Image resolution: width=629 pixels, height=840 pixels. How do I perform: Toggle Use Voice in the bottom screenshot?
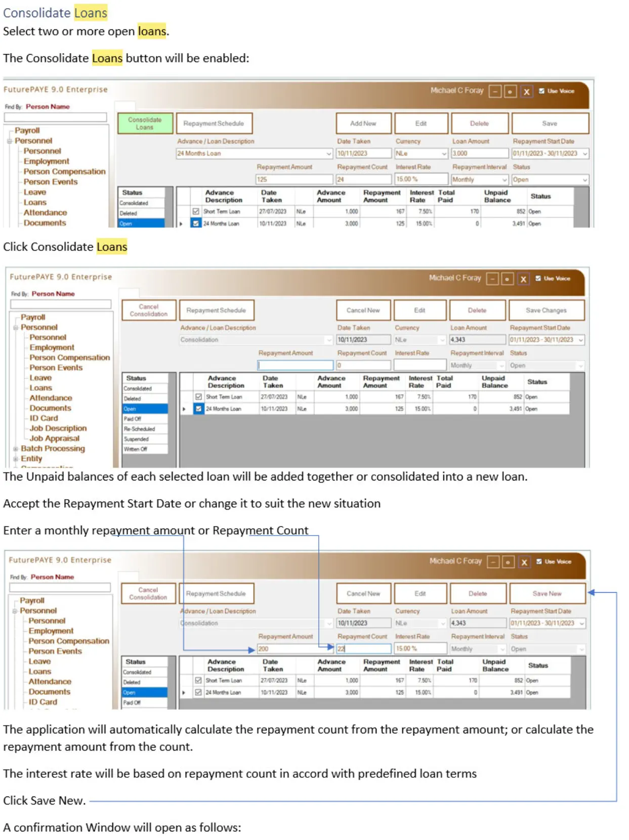(x=539, y=561)
